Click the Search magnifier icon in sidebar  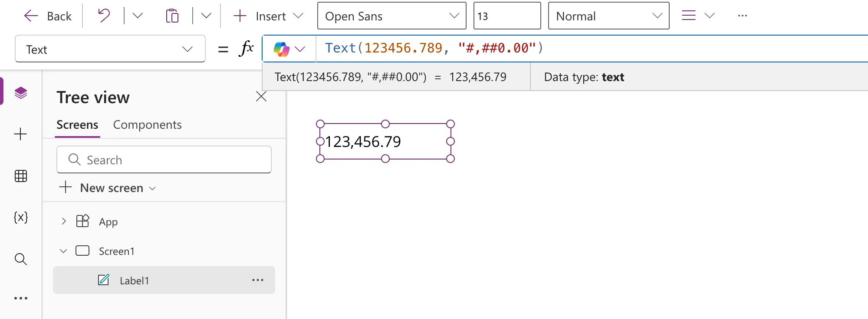click(x=21, y=259)
